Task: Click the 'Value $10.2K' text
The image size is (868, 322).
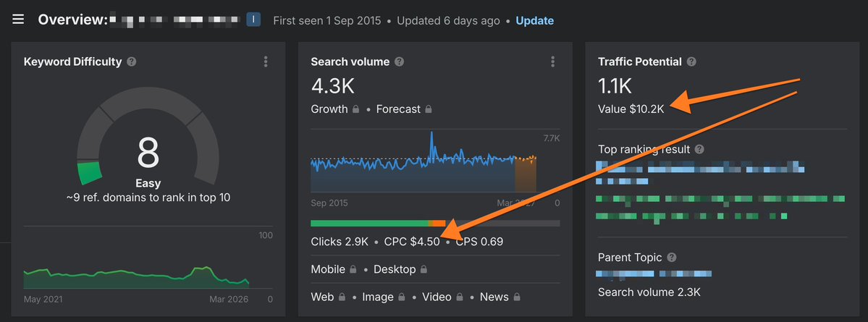Action: pyautogui.click(x=631, y=109)
